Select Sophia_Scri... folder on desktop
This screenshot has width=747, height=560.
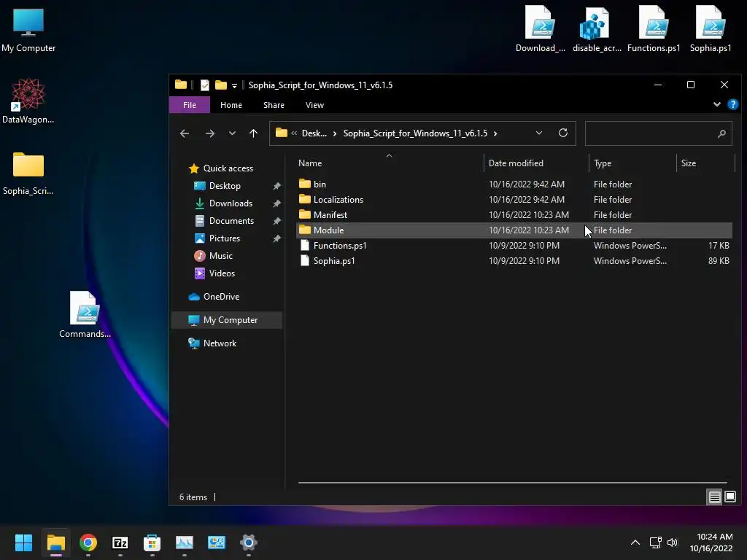tap(28, 174)
